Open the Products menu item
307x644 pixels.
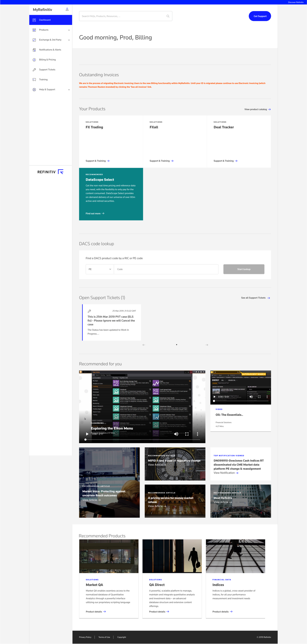coord(51,30)
